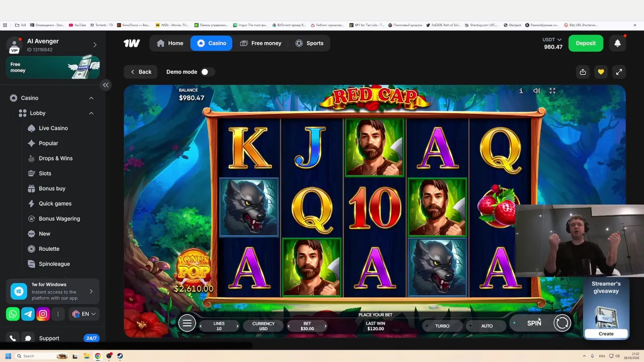The image size is (644, 362).
Task: Open the Support chat
Action: pyautogui.click(x=49, y=338)
